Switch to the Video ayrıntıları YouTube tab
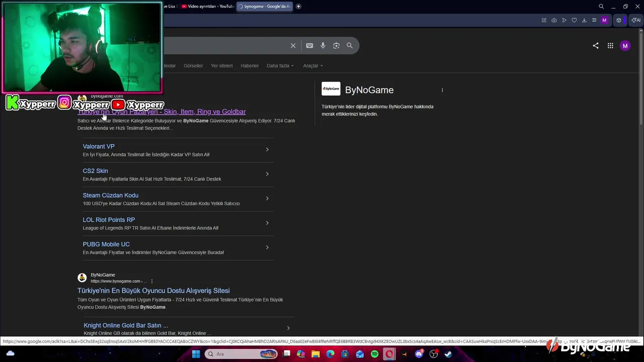644x362 pixels. pyautogui.click(x=207, y=7)
